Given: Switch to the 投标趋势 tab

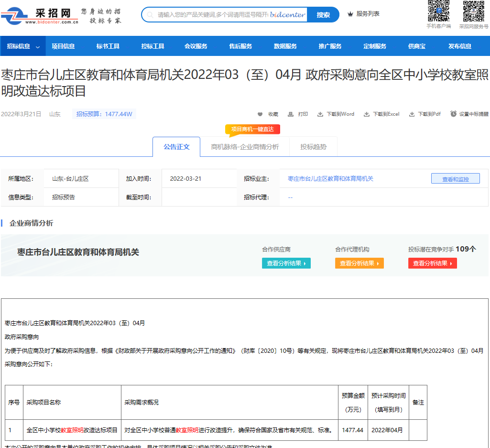Looking at the screenshot, I should [x=313, y=147].
